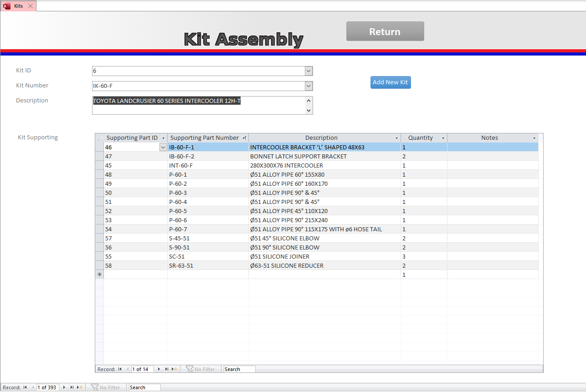Select the row selector for part ID 47
The height and width of the screenshot is (392, 586).
coord(99,156)
